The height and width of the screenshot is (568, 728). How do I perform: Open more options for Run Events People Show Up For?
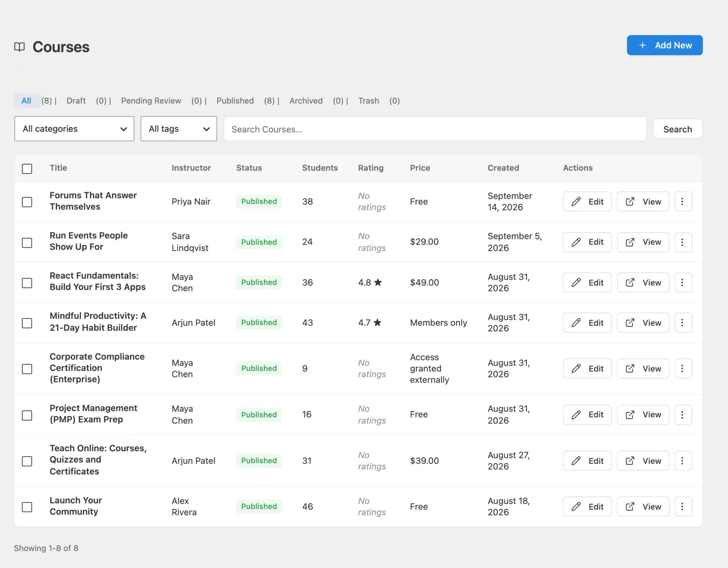[682, 242]
